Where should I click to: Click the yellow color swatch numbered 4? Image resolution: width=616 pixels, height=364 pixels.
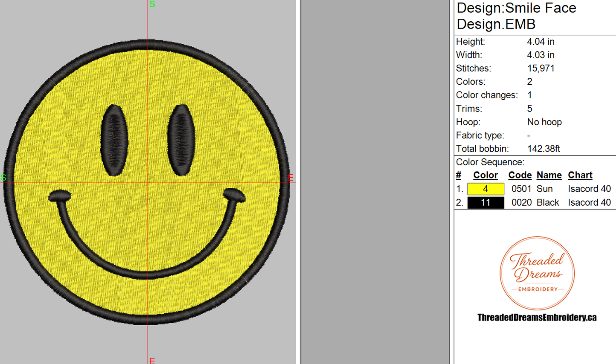coord(486,189)
